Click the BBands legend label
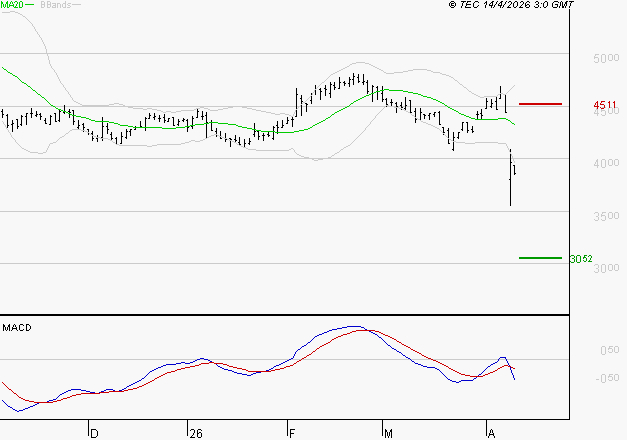Image resolution: width=627 pixels, height=440 pixels. click(x=54, y=5)
